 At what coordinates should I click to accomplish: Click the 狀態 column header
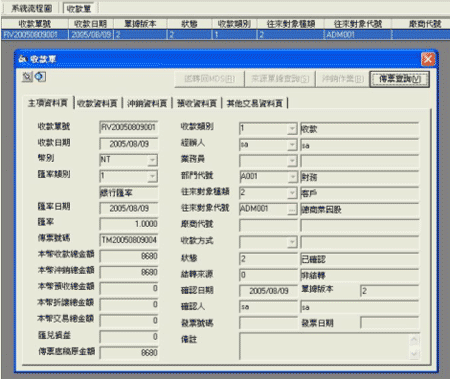189,24
